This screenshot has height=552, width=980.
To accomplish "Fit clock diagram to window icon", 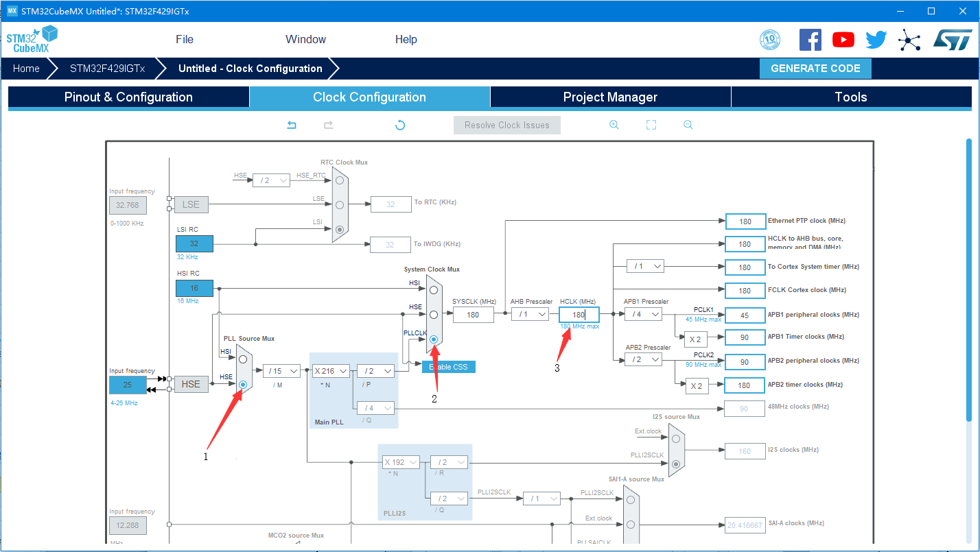I will click(x=651, y=125).
